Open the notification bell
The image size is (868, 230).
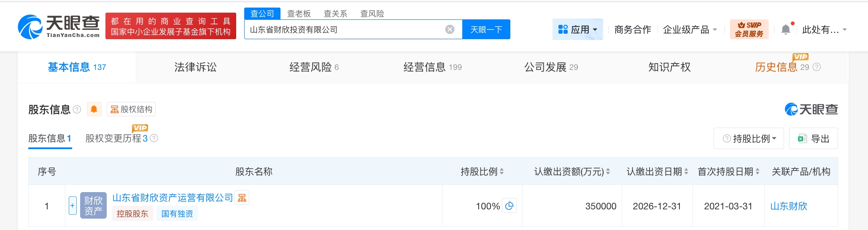786,29
